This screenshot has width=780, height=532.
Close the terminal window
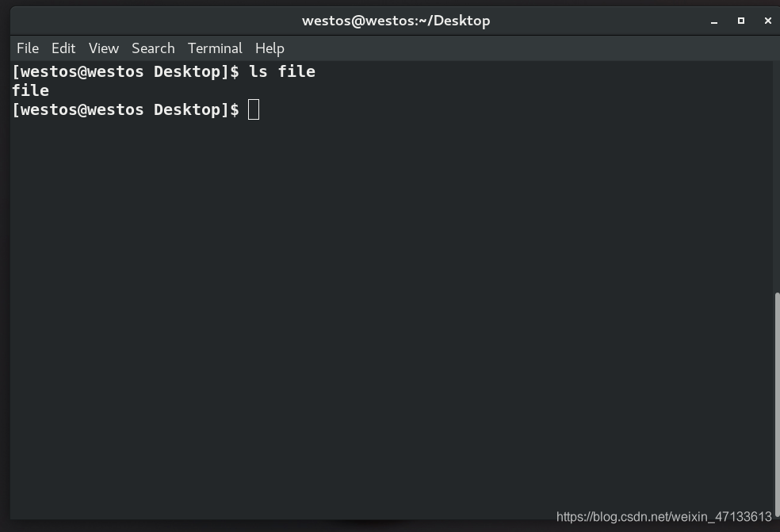pos(767,21)
